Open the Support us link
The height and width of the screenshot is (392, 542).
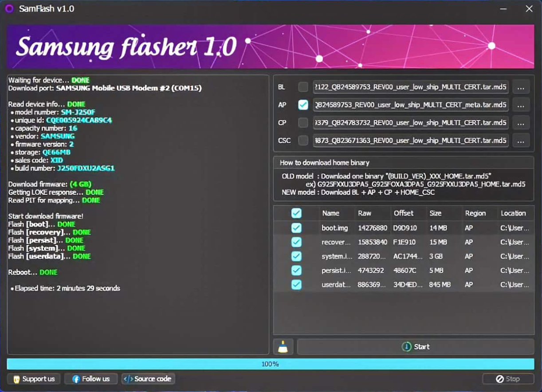point(34,379)
